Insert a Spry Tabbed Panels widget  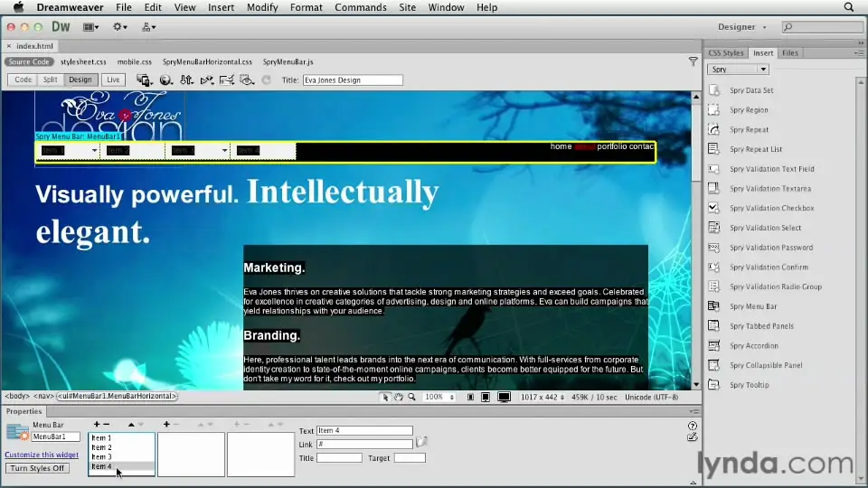[x=761, y=326]
